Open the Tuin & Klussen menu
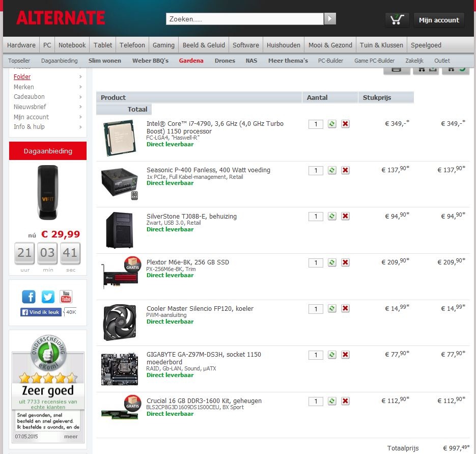This screenshot has height=454, width=476. point(381,45)
